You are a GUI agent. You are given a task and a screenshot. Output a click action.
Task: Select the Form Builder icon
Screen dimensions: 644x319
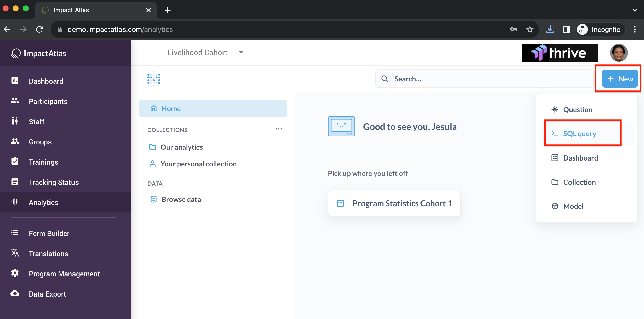coord(15,233)
